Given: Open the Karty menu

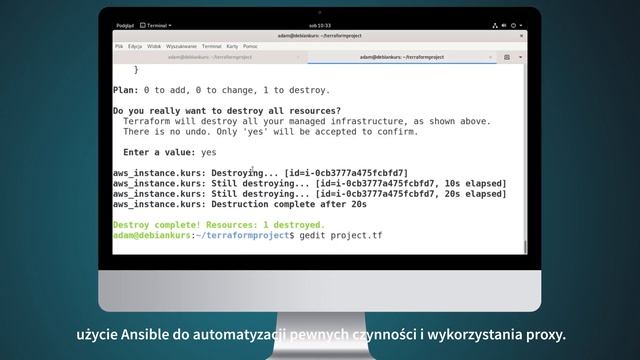Looking at the screenshot, I should pos(232,47).
